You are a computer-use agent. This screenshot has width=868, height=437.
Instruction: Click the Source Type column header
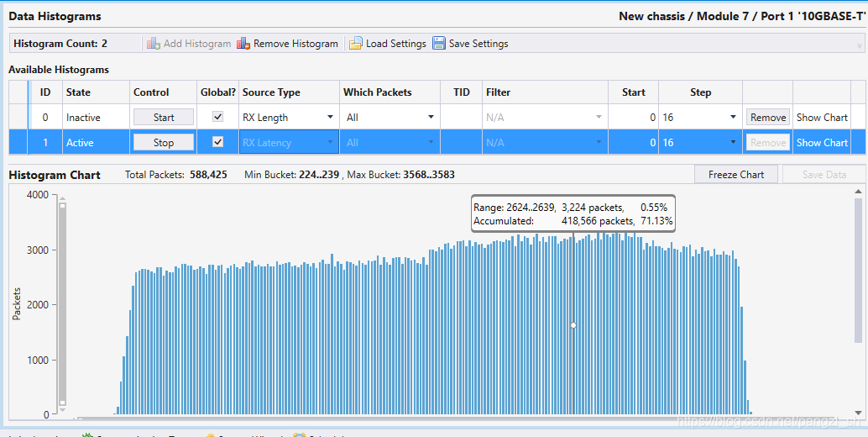[289, 92]
